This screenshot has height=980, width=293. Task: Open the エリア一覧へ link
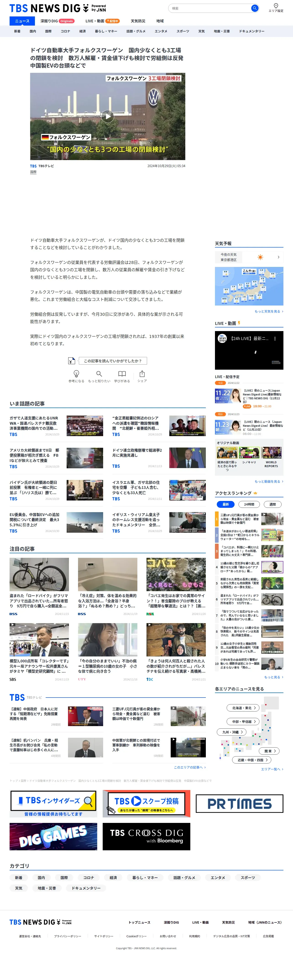click(272, 769)
